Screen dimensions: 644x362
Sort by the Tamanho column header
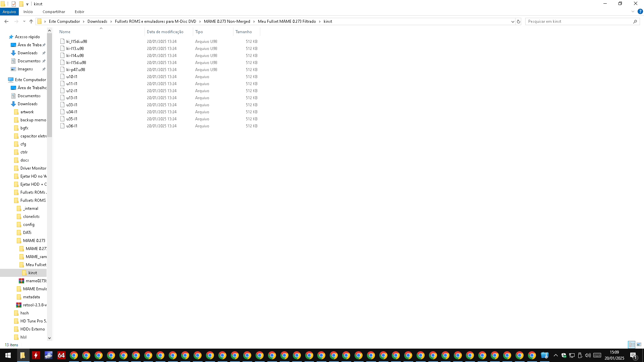[244, 32]
